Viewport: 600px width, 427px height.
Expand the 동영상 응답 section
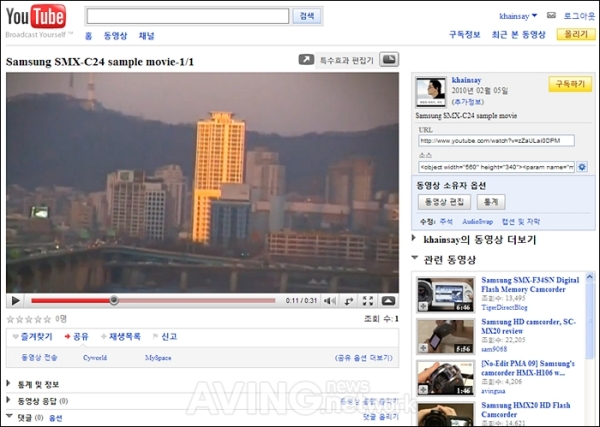38,401
